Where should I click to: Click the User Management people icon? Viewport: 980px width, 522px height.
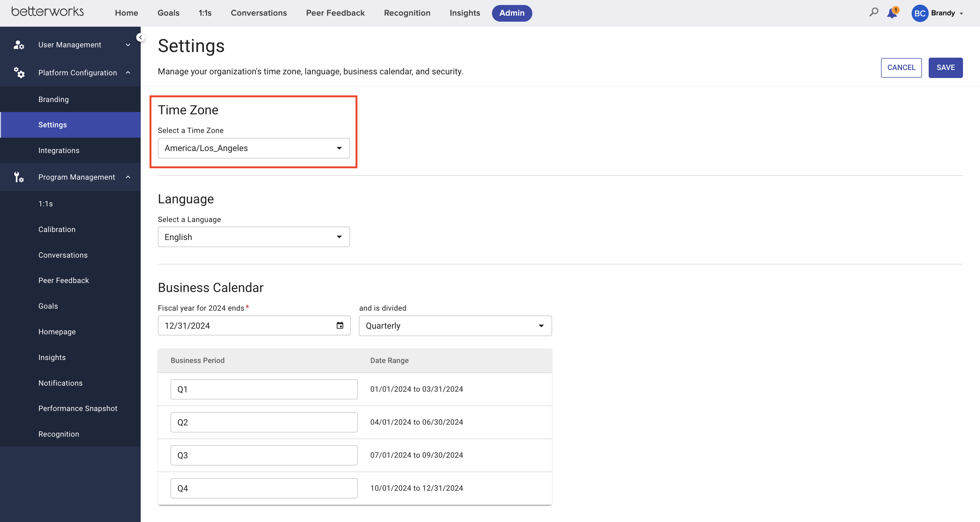click(19, 45)
